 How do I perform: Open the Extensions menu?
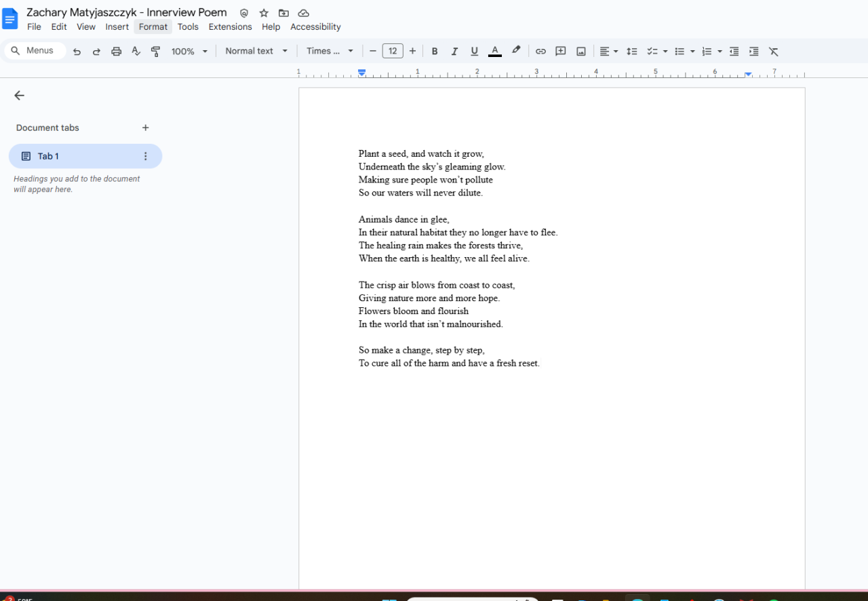[230, 27]
